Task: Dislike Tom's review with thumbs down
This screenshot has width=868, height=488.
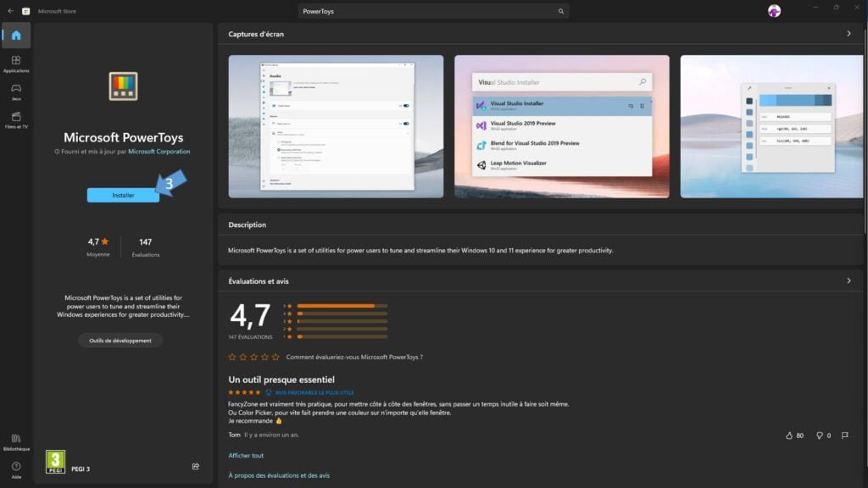Action: coord(820,435)
